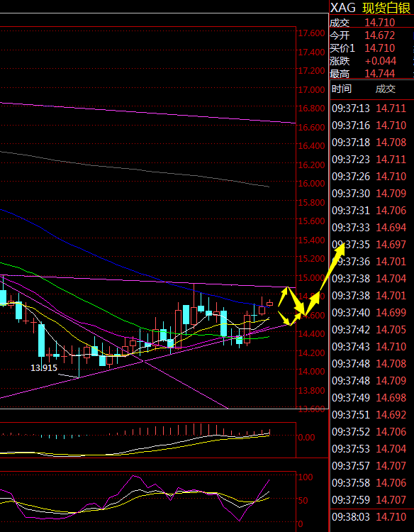Select the 09:37:43 tick row
Viewport: 414px width, 532px height.
(x=371, y=347)
